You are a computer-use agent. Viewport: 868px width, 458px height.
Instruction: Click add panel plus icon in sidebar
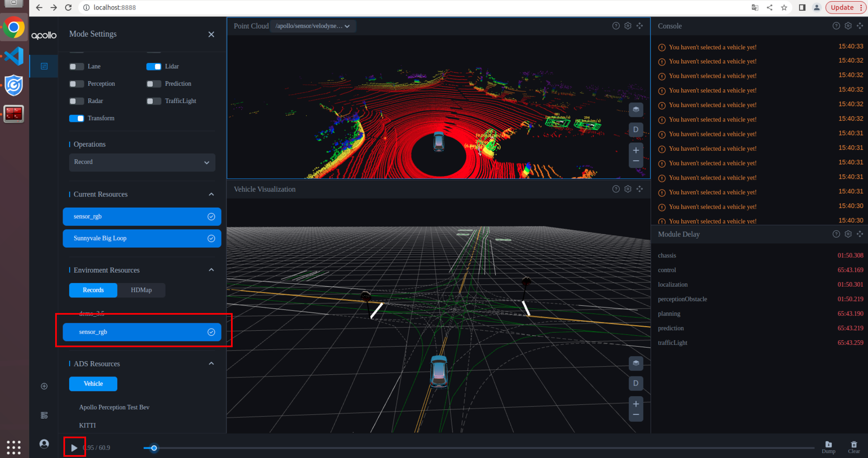[x=44, y=386]
